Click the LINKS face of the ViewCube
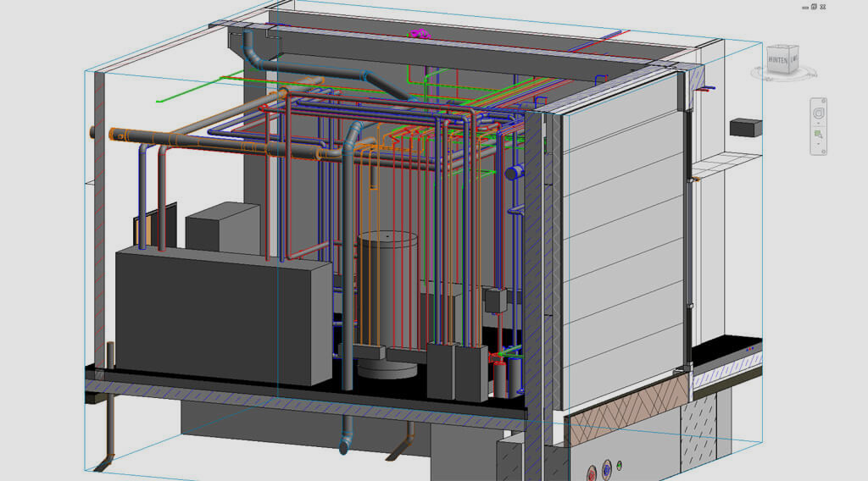Viewport: 868px width, 481px height. (793, 58)
